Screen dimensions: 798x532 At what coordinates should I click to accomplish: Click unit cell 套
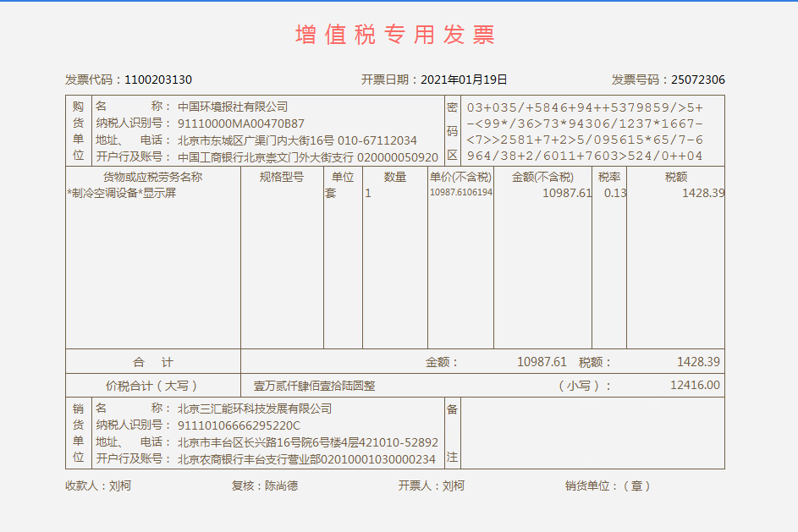pos(331,194)
